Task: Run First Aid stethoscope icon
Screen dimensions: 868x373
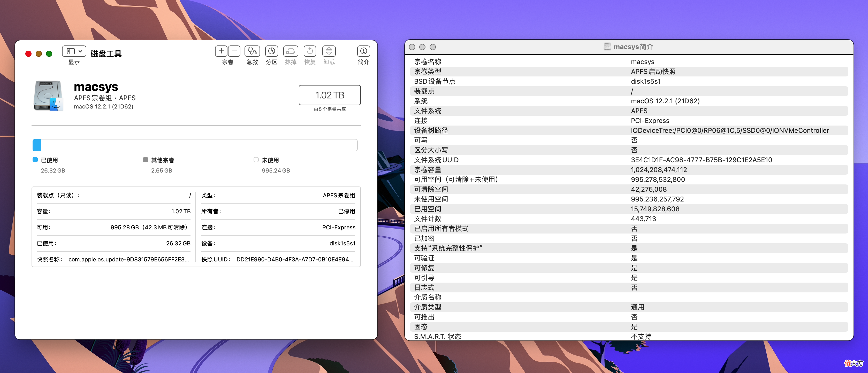Action: (252, 51)
